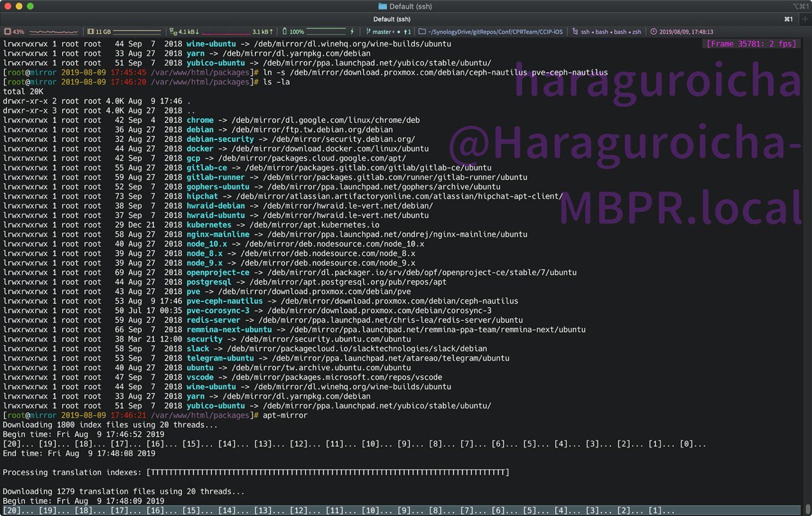
Task: Click the remmina-next-ubuntu symlink name
Action: point(229,330)
